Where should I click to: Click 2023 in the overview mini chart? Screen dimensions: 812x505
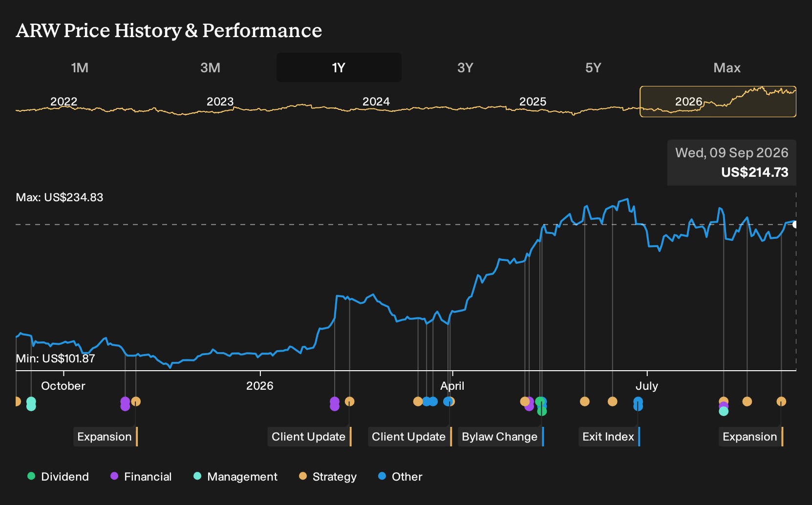coord(220,102)
